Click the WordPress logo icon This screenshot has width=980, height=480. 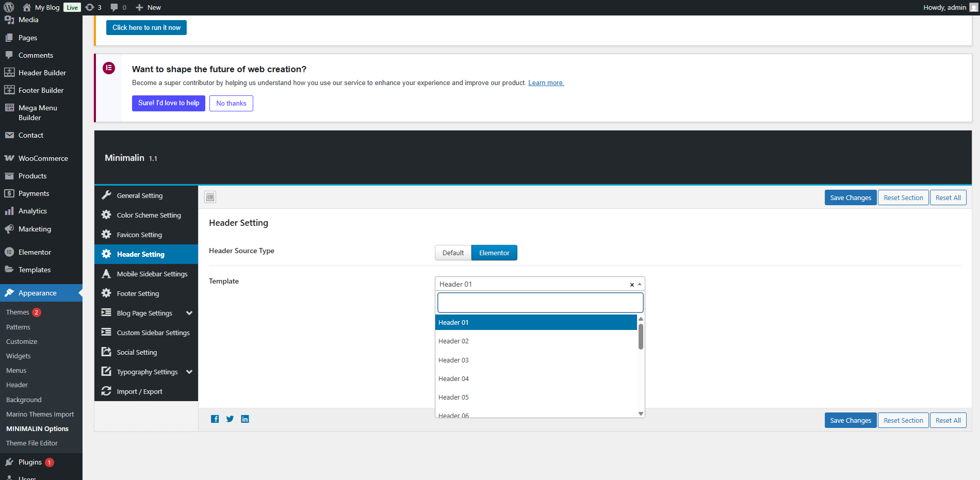[9, 7]
